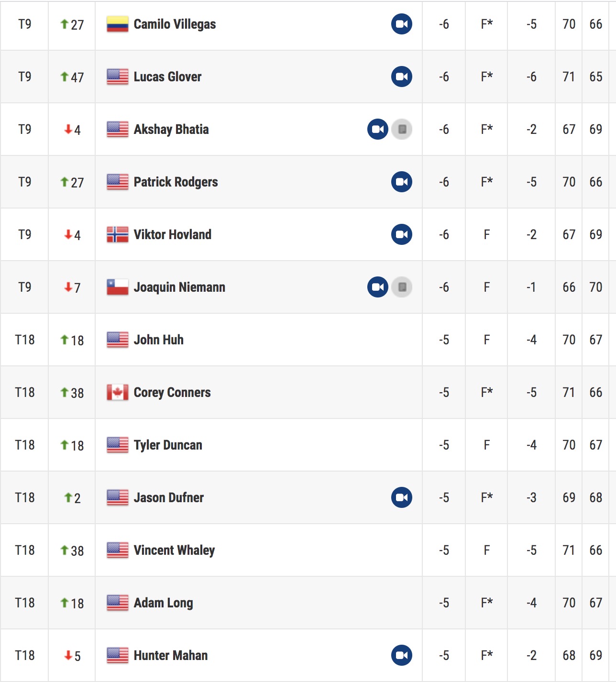Click Joaquin Niemann's blue video icon
The image size is (616, 682).
coord(378,287)
